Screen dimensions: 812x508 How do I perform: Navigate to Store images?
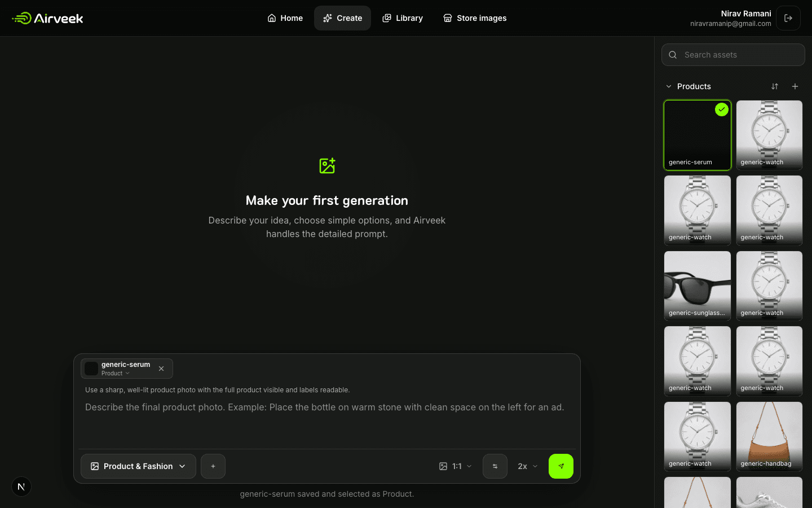[475, 18]
